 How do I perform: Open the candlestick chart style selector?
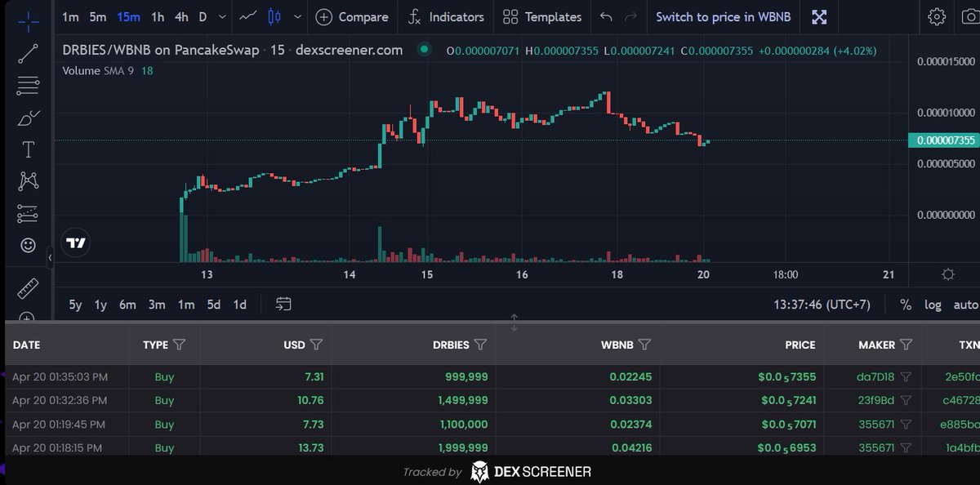point(274,16)
